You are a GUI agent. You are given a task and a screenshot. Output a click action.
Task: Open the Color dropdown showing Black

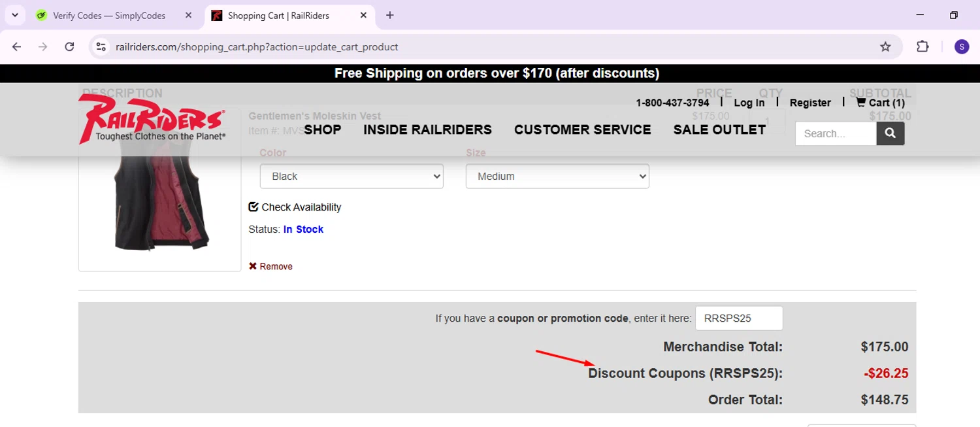tap(351, 176)
